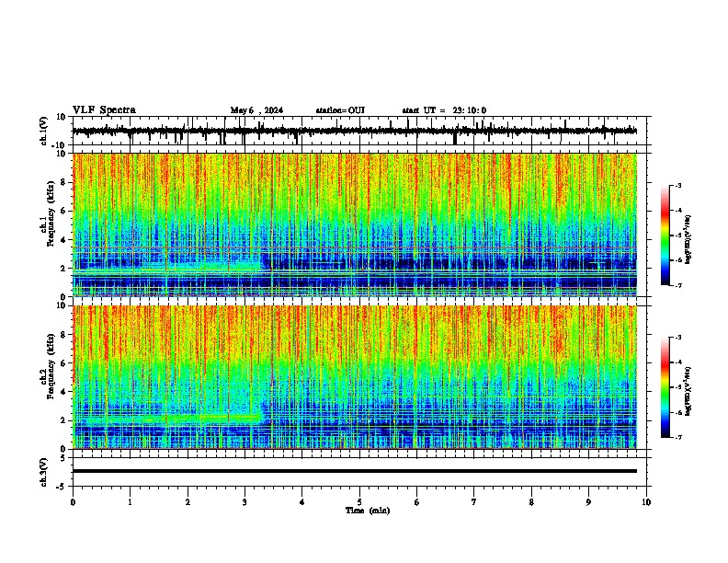This screenshot has height=563, width=728.
Task: Click the ch.2 spectrogram plot
Action: tap(355, 377)
